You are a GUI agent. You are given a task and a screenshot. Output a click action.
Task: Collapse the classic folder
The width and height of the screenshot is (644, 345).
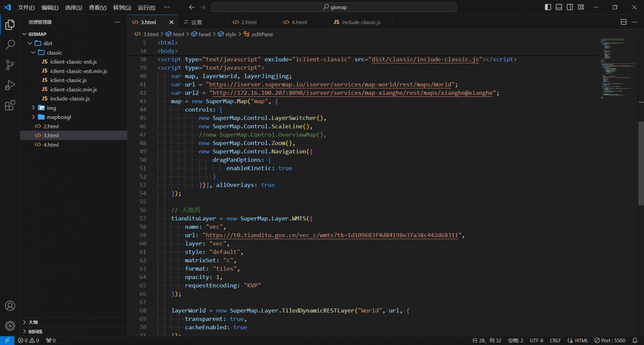pyautogui.click(x=74, y=52)
